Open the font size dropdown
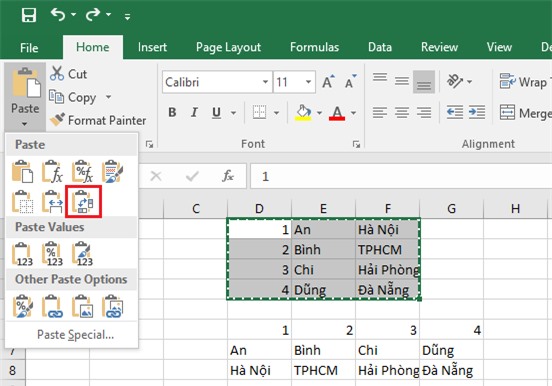This screenshot has height=386, width=552. click(x=308, y=82)
